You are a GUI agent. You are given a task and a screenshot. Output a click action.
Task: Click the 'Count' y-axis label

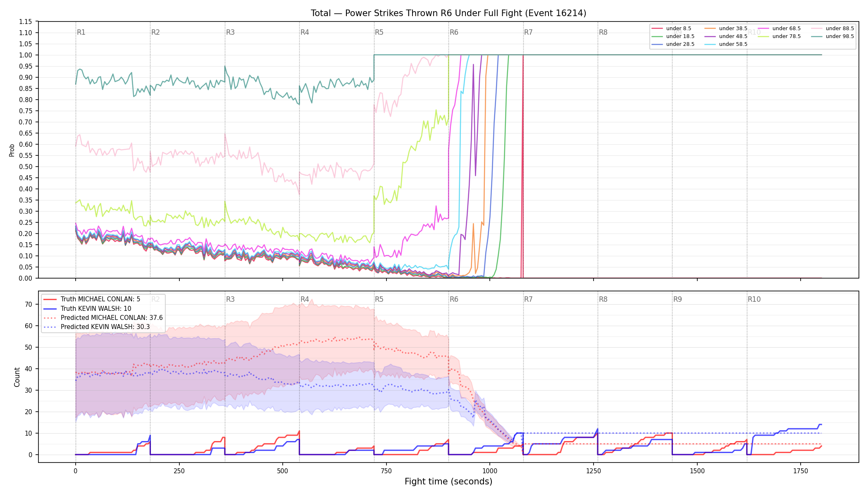pyautogui.click(x=17, y=377)
